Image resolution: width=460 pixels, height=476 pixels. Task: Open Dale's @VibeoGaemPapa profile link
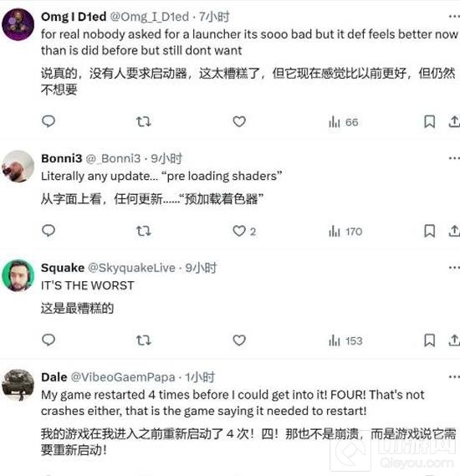(123, 377)
